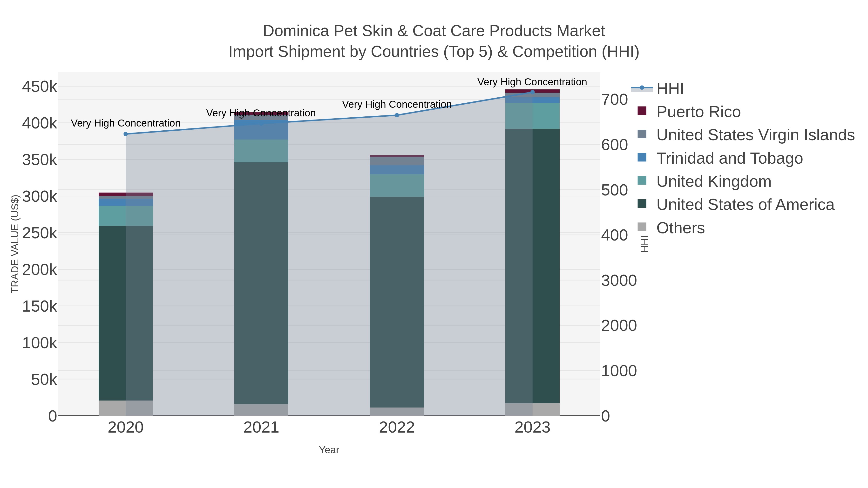Select the 2022 Others bar segment
The width and height of the screenshot is (868, 488).
(397, 412)
